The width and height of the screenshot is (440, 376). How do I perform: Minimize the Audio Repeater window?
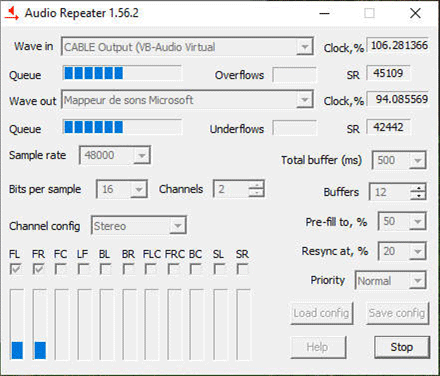point(324,13)
